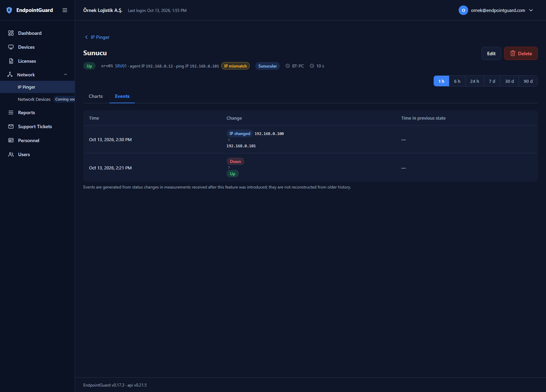Click the user avatar circle
This screenshot has width=546, height=392.
click(x=463, y=10)
